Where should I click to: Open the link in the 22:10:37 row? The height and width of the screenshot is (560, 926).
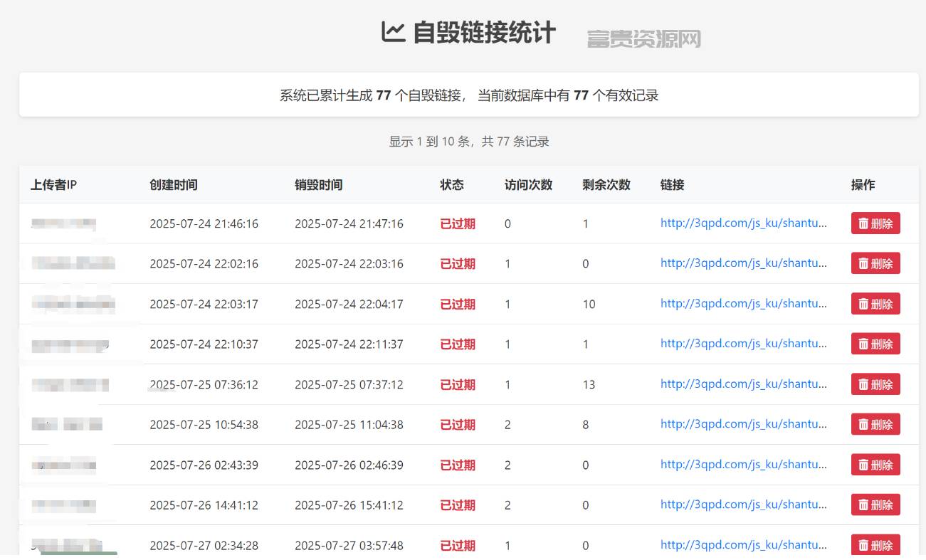click(x=744, y=343)
